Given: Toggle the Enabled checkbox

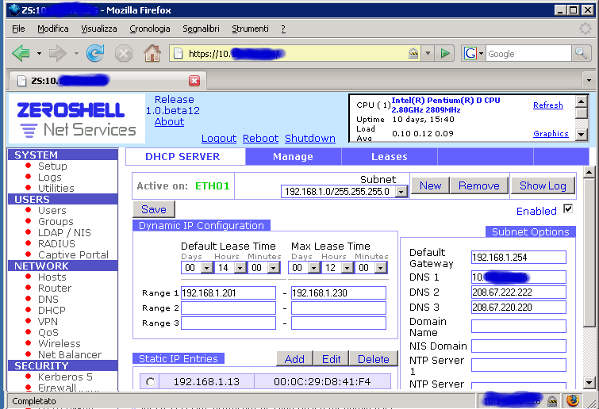Looking at the screenshot, I should [568, 209].
